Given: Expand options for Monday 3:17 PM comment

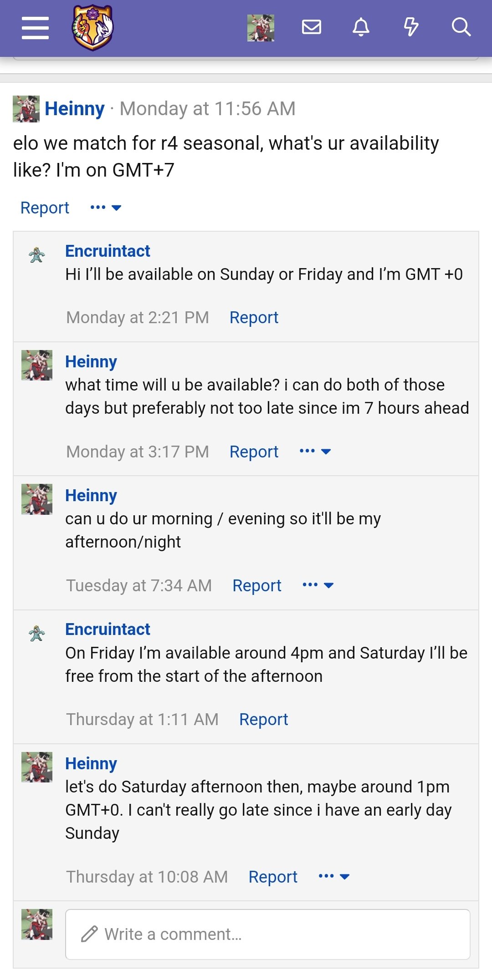Looking at the screenshot, I should tap(315, 452).
